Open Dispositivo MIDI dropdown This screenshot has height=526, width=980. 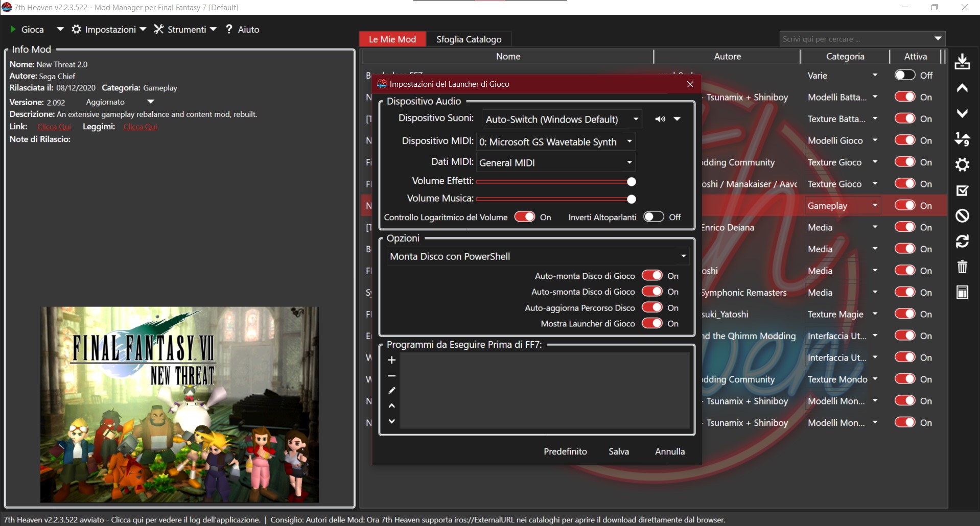[556, 141]
